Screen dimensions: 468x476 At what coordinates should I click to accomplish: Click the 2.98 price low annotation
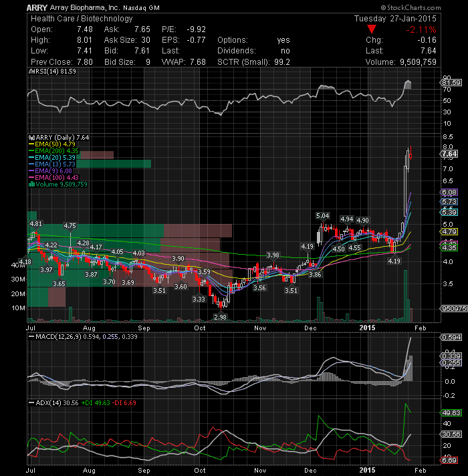click(x=221, y=318)
